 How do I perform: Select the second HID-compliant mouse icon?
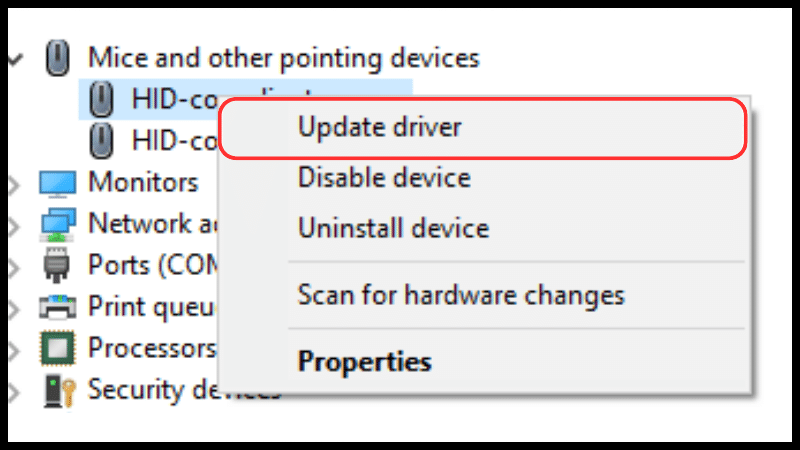[x=101, y=140]
